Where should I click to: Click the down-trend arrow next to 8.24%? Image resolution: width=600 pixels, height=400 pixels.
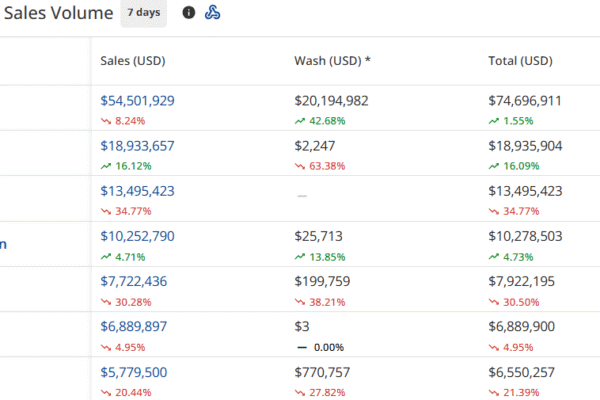pos(106,120)
